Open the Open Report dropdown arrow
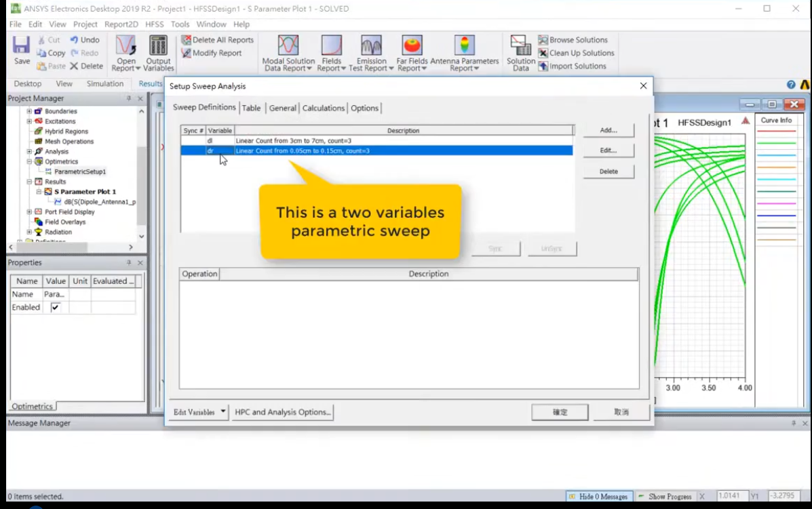 (138, 68)
